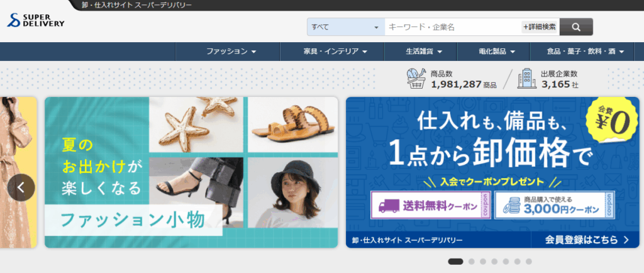Select the first active carousel indicator
This screenshot has height=273, width=644.
pos(455,262)
